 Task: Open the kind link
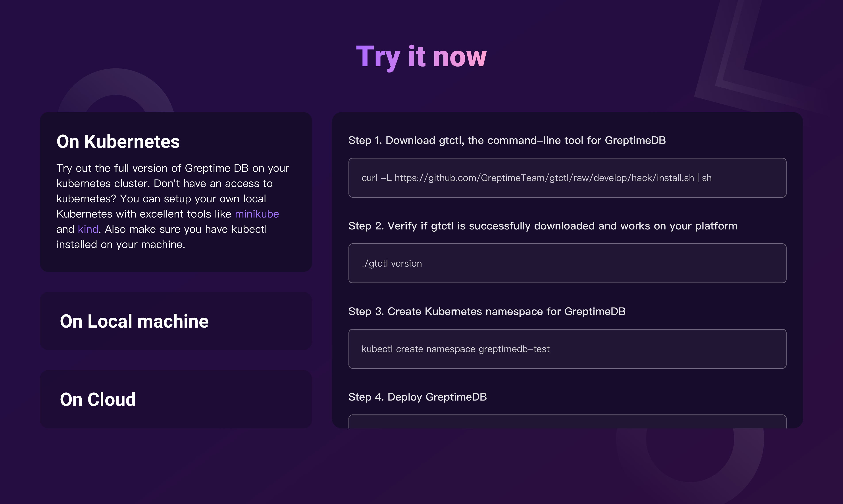point(88,229)
